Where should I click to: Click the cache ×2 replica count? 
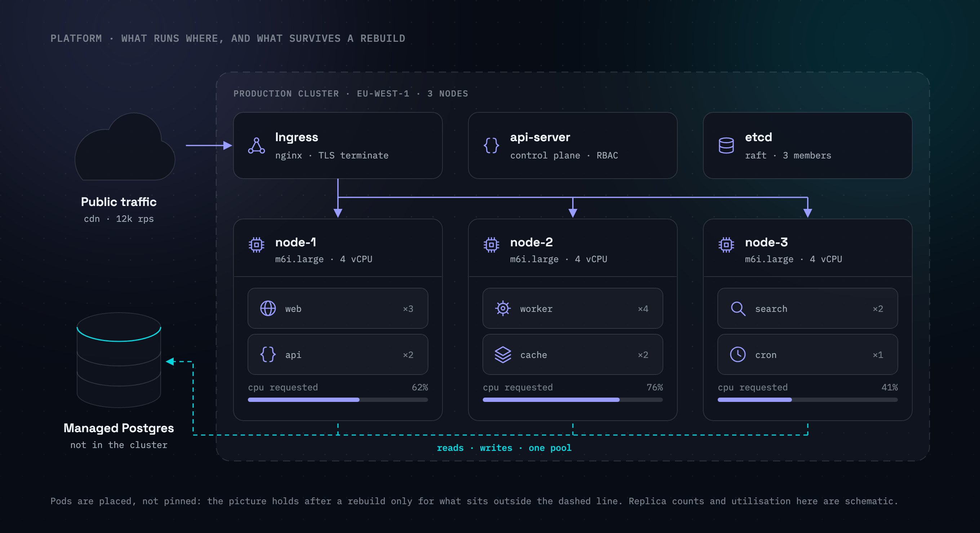coord(643,355)
